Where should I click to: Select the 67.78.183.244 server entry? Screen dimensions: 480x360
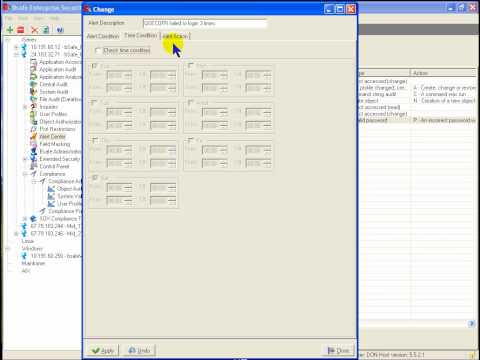(x=56, y=226)
